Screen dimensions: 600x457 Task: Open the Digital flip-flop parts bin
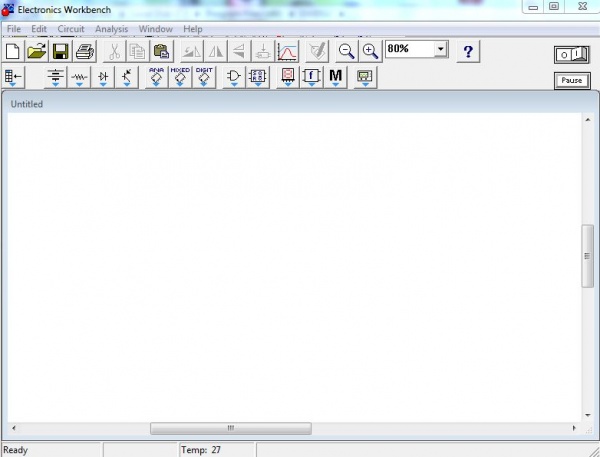[258, 77]
